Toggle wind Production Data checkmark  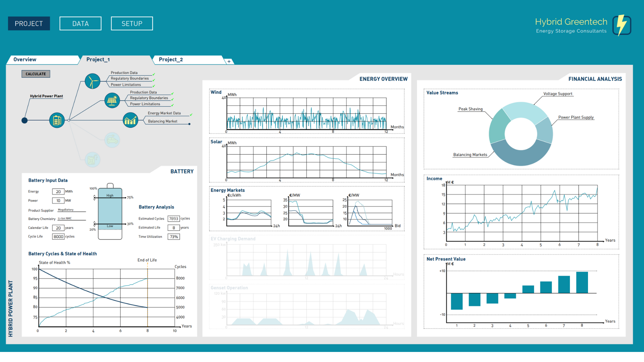click(x=154, y=74)
